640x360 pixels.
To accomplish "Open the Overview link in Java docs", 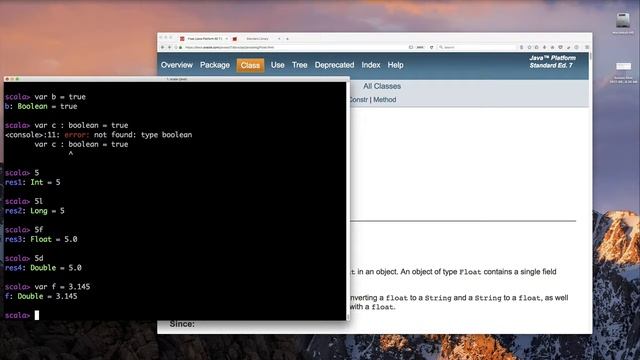I will (x=176, y=65).
